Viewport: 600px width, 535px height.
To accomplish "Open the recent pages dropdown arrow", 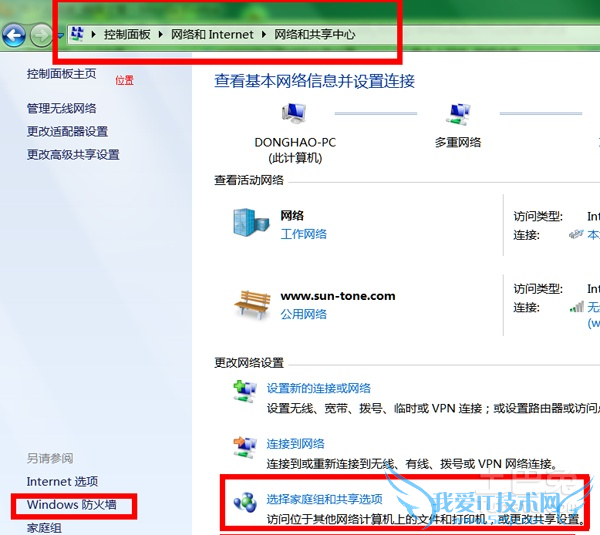I will [x=60, y=36].
